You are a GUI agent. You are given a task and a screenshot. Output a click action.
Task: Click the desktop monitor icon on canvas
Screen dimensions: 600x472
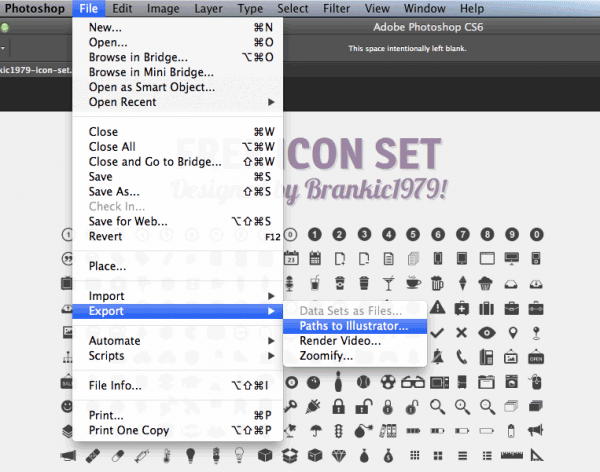tap(512, 258)
